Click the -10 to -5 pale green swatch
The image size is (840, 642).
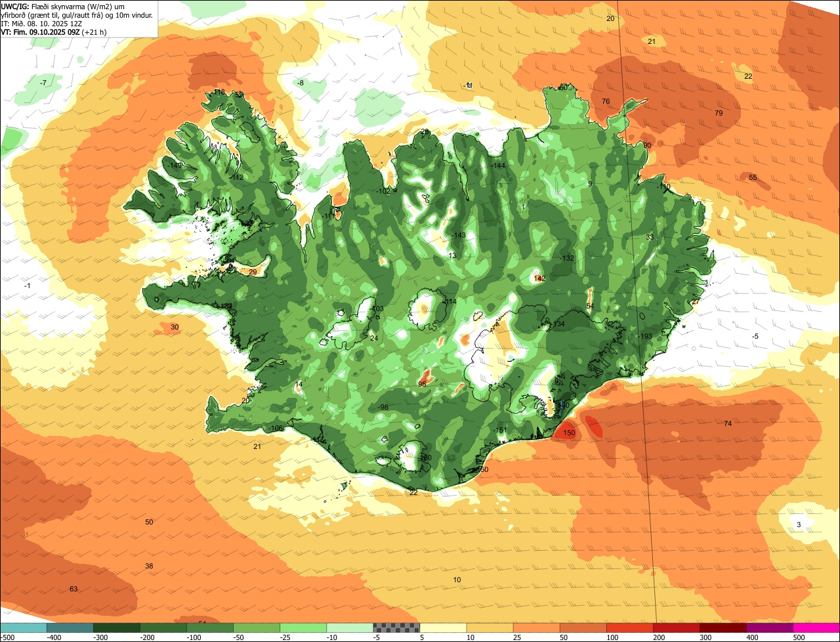click(350, 628)
